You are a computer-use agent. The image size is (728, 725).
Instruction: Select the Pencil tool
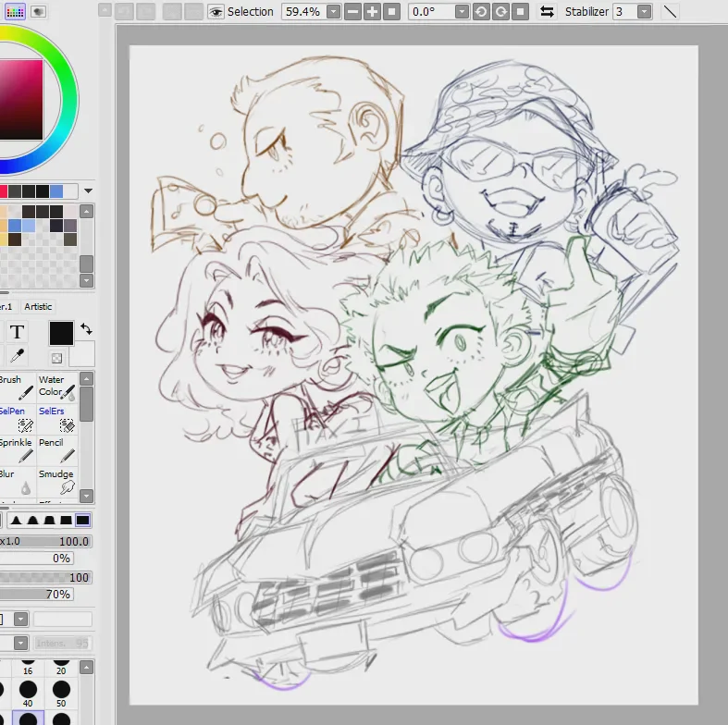[x=56, y=449]
